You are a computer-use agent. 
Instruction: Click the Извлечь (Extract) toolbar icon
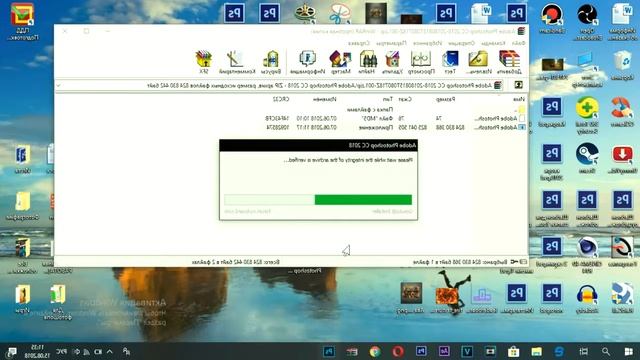click(x=478, y=62)
